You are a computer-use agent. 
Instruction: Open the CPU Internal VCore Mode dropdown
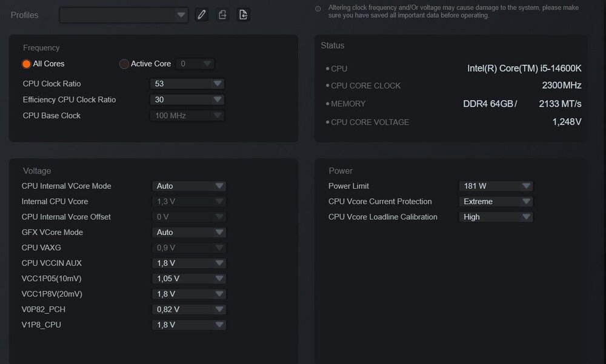[x=188, y=187]
